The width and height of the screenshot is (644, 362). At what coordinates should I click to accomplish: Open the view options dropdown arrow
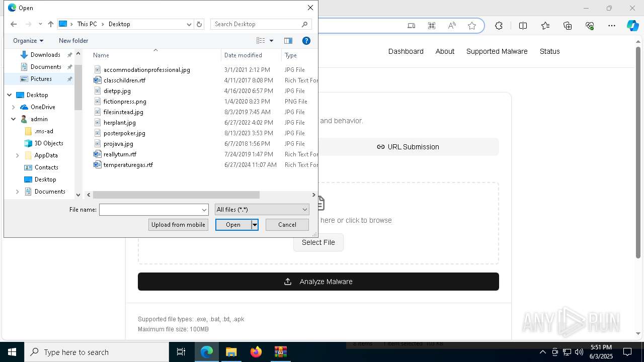[x=271, y=41]
